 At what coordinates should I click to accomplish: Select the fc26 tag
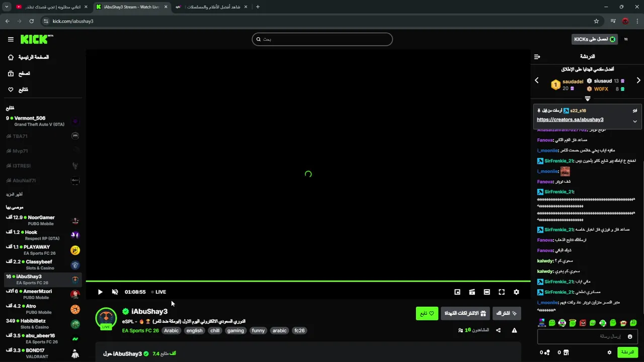click(299, 330)
